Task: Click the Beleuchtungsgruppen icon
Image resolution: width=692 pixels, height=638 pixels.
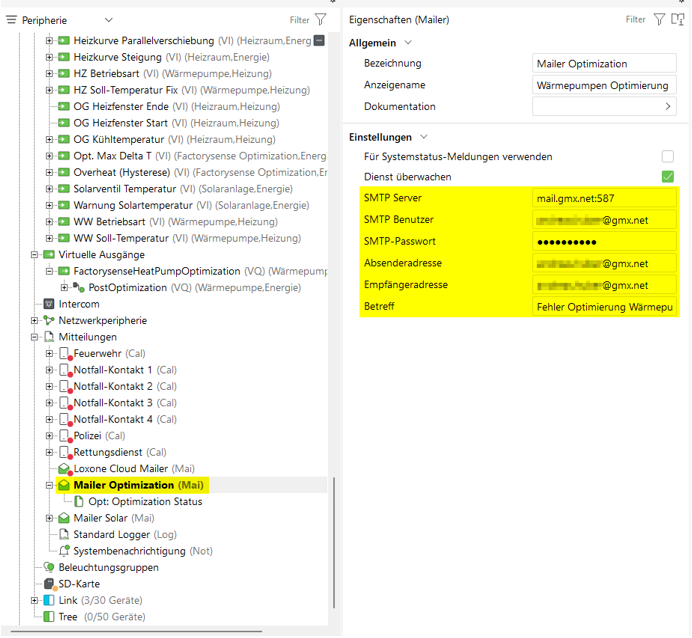Action: click(48, 567)
